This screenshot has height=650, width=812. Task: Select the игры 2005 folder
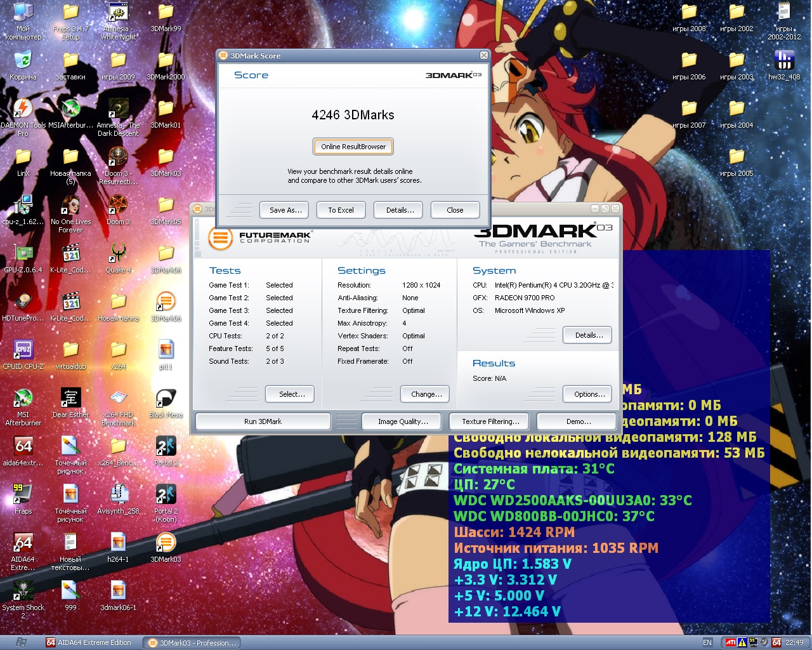pos(737,161)
